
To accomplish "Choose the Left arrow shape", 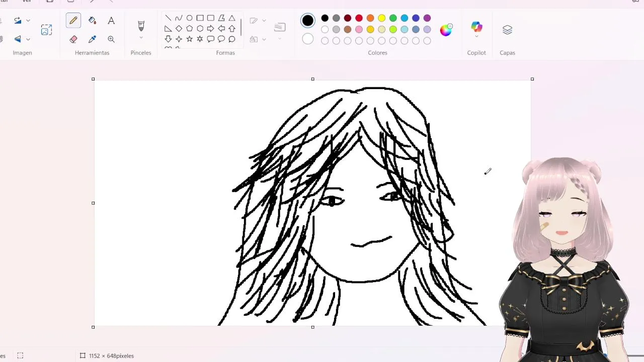I will pos(221,29).
